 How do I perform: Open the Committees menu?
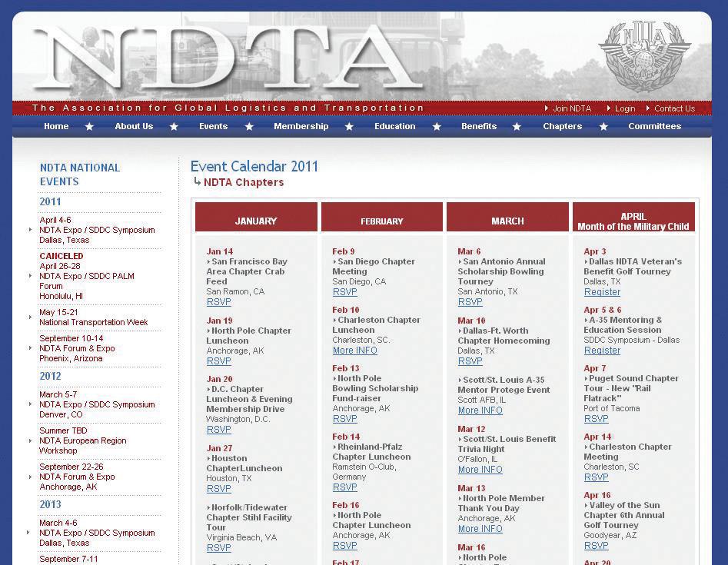click(654, 126)
